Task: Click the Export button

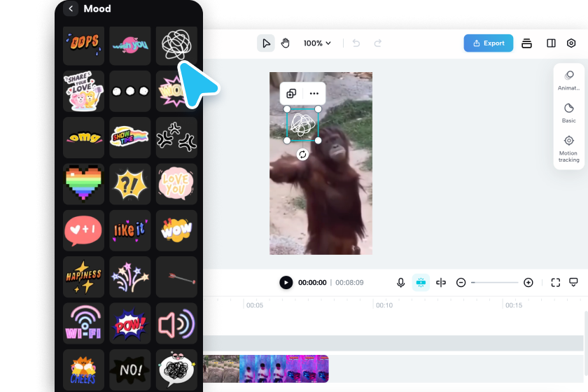Action: tap(489, 43)
